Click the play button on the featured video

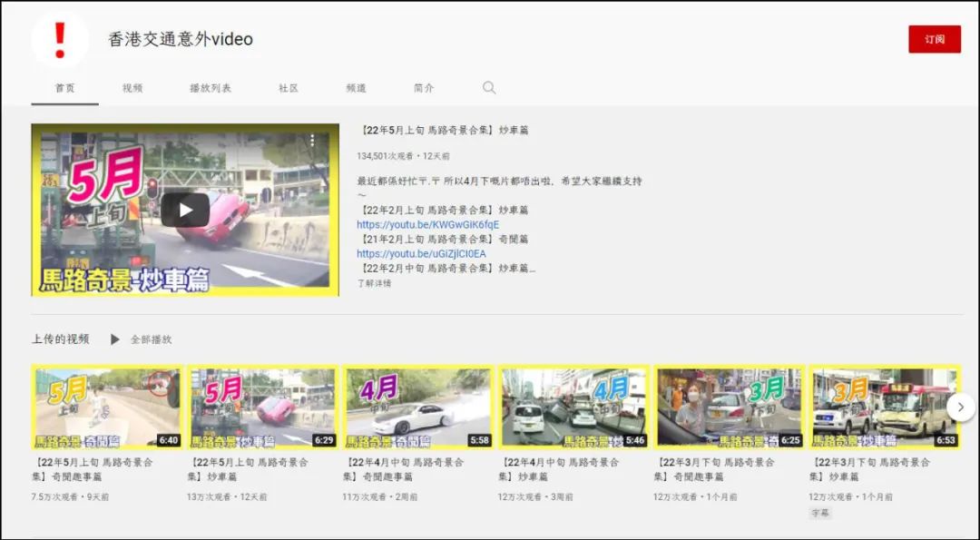[x=184, y=207]
